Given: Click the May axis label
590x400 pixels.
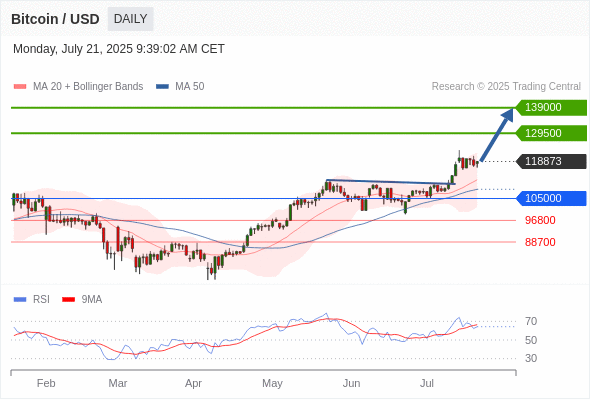Looking at the screenshot, I should (x=272, y=383).
